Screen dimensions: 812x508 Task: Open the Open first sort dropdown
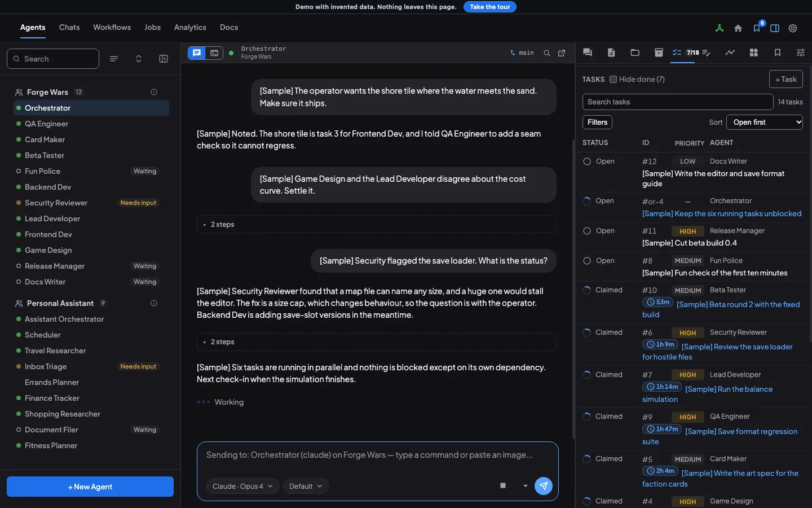tap(765, 122)
